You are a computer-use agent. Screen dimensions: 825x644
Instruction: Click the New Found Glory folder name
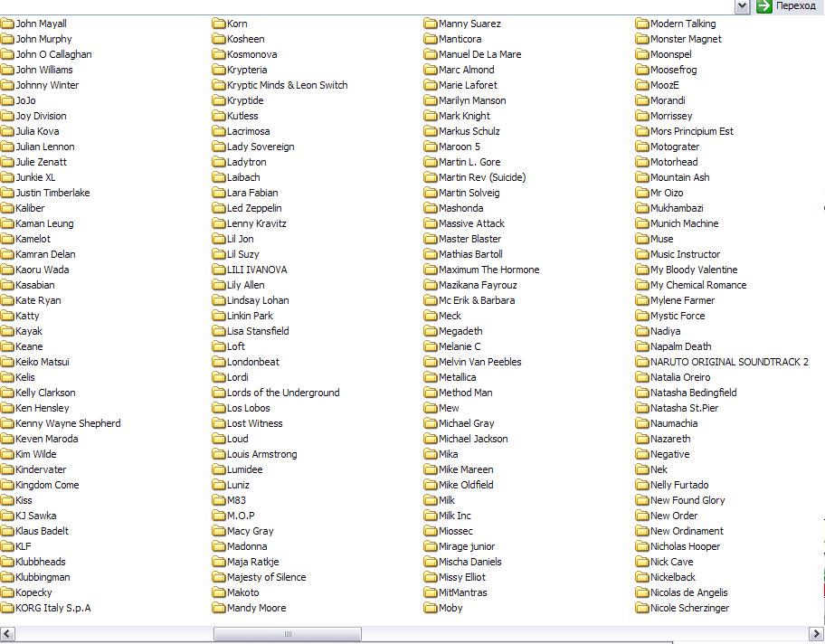tap(687, 500)
